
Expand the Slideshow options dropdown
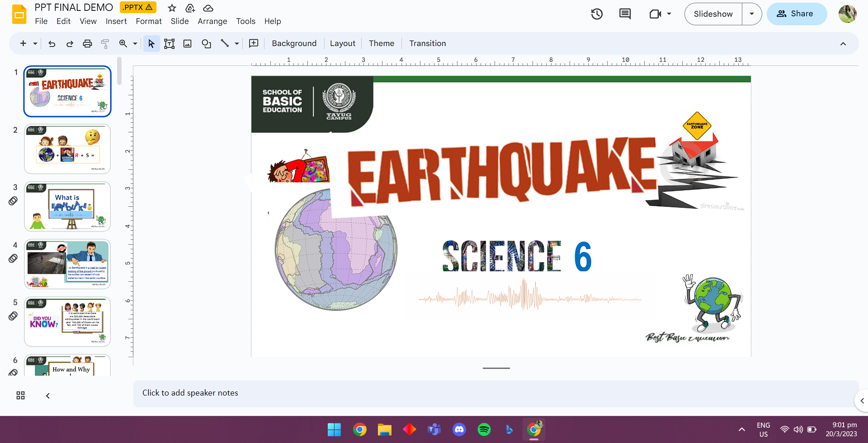752,14
